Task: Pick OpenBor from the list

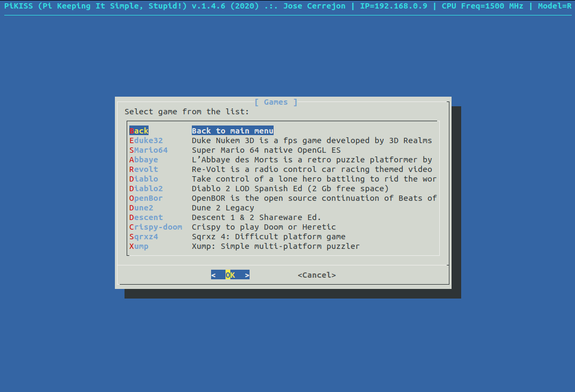Action: pos(146,198)
